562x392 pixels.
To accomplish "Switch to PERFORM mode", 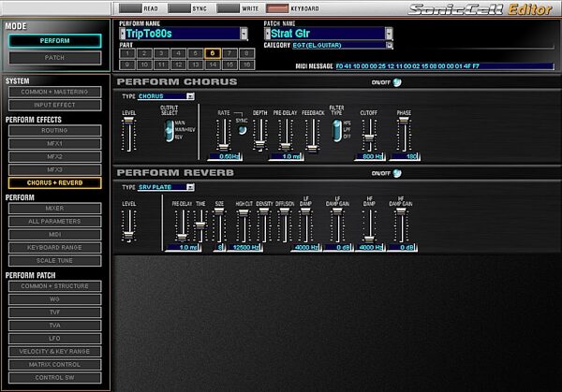I will click(x=55, y=41).
